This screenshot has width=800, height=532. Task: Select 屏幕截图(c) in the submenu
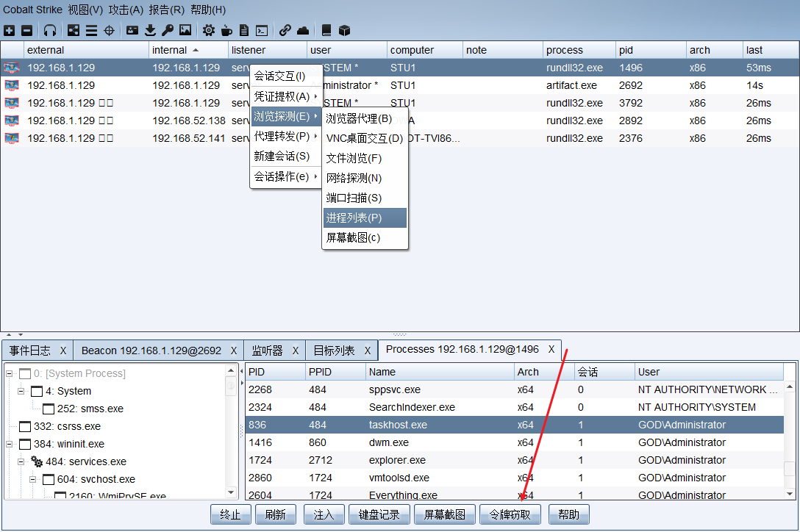[x=365, y=237]
